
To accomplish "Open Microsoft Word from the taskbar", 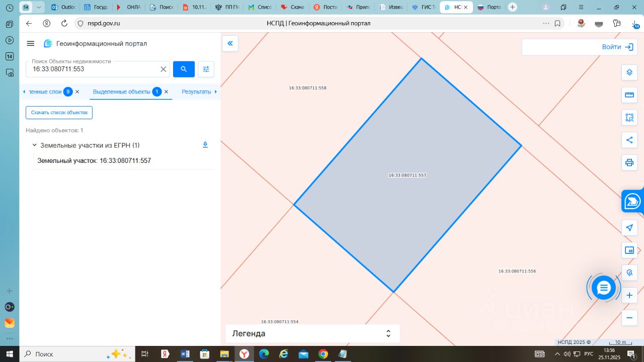I will click(x=185, y=354).
